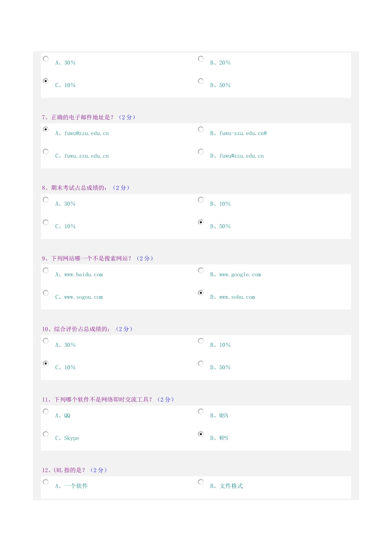Viewport: 392px width, 555px height.
Task: Select A www.baidu.com radio button
Action: point(46,270)
